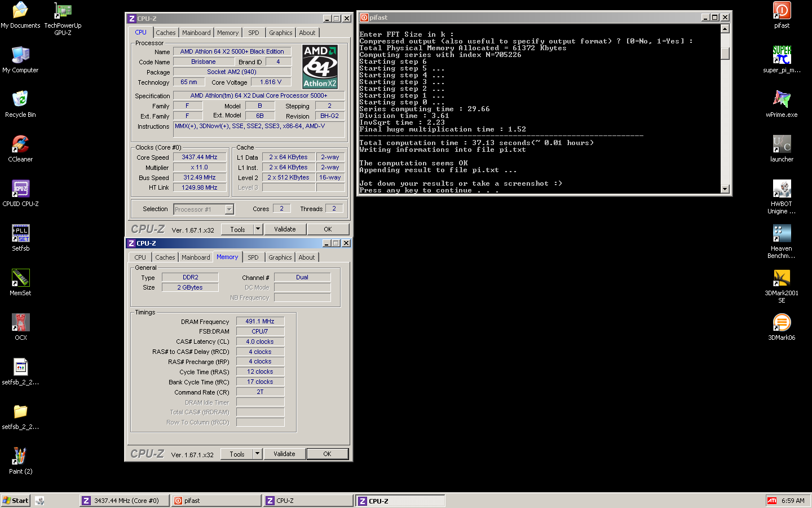
Task: Click OK in the top CPU-Z window
Action: tap(328, 229)
